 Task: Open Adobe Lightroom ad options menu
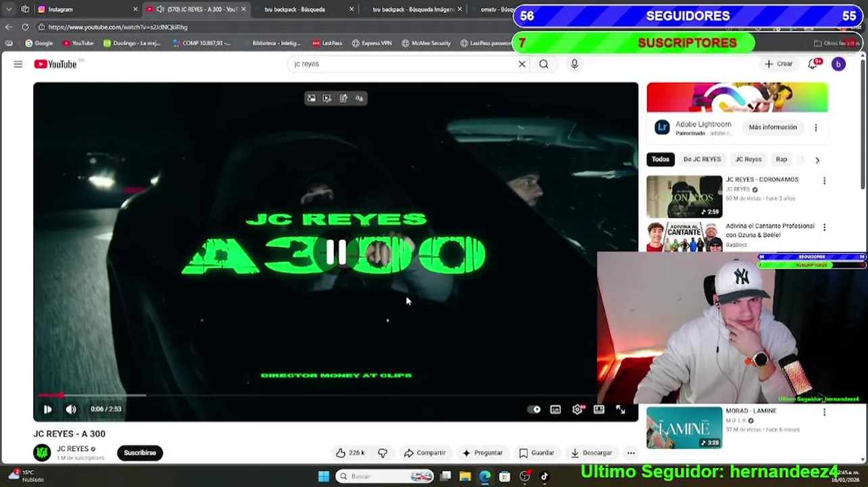coord(816,127)
